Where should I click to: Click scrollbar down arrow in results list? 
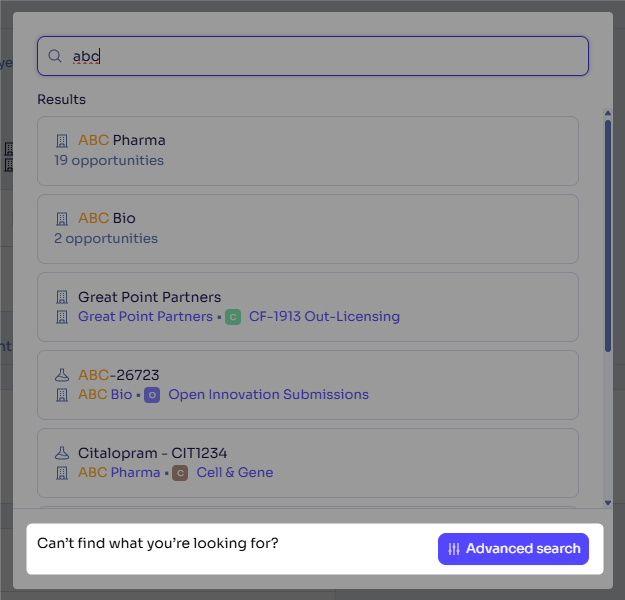point(608,503)
